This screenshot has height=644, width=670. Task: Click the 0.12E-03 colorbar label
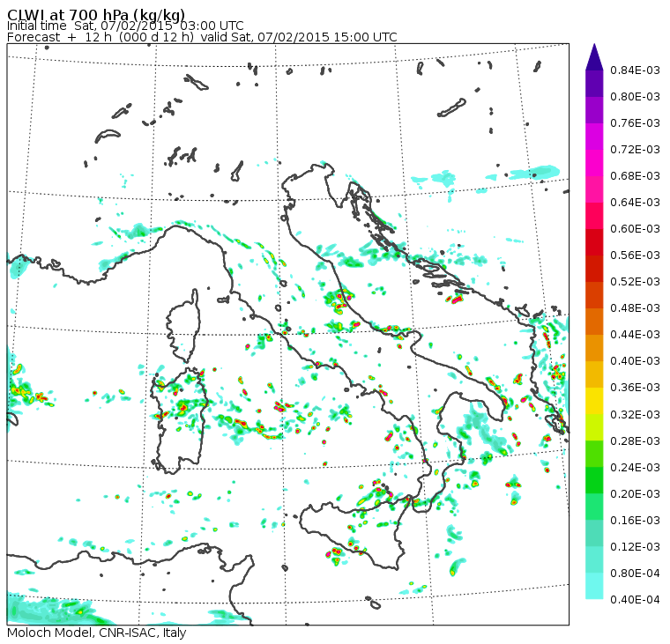tap(635, 547)
